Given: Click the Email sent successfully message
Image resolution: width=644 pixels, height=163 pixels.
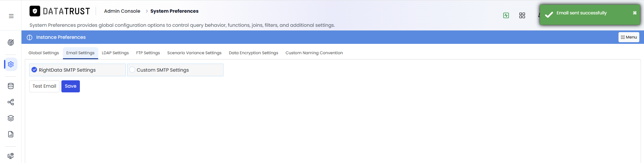Looking at the screenshot, I should point(582,13).
